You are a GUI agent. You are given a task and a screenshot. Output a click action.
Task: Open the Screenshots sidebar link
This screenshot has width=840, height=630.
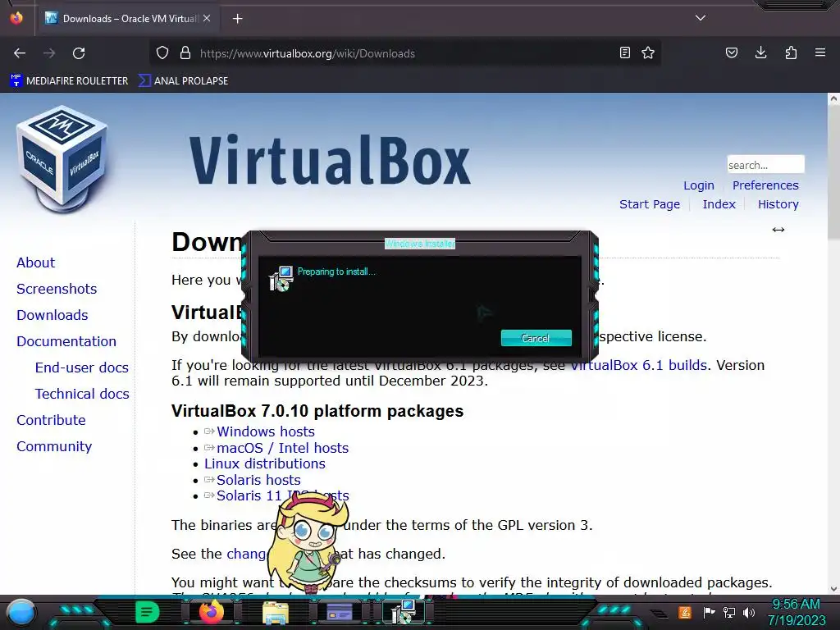point(57,289)
